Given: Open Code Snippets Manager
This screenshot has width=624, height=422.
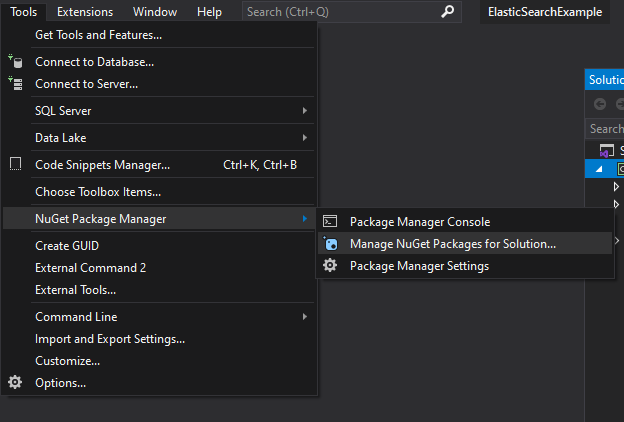Looking at the screenshot, I should (x=159, y=165).
